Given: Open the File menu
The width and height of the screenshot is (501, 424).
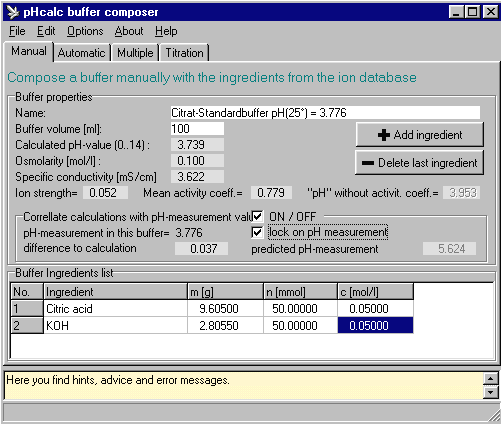Looking at the screenshot, I should click(17, 31).
